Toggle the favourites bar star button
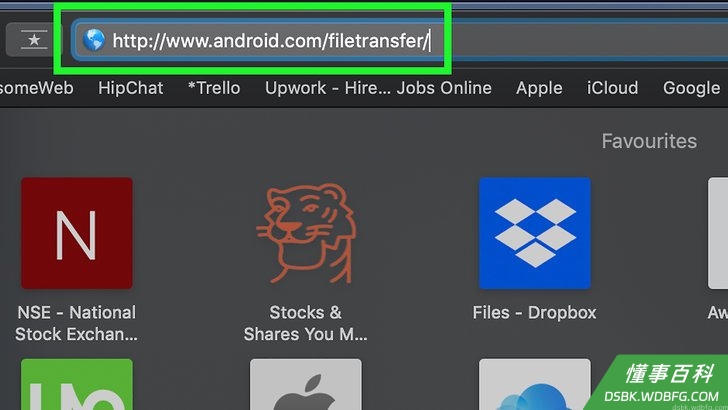 34,39
